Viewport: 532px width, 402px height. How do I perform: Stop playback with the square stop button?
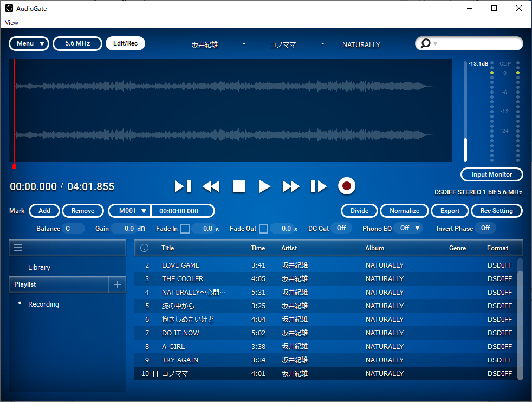(x=239, y=186)
